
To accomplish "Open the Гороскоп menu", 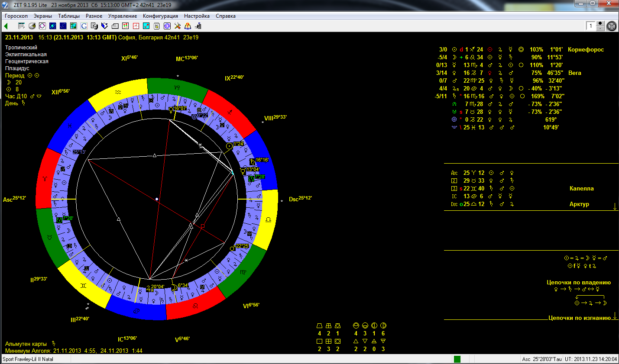I will coord(16,16).
